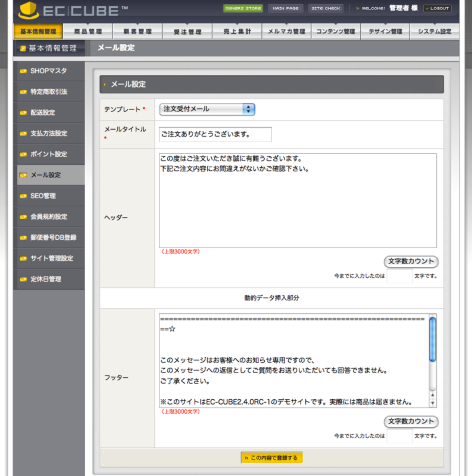
Task: Click the EC-CUBE logo icon
Action: point(29,11)
